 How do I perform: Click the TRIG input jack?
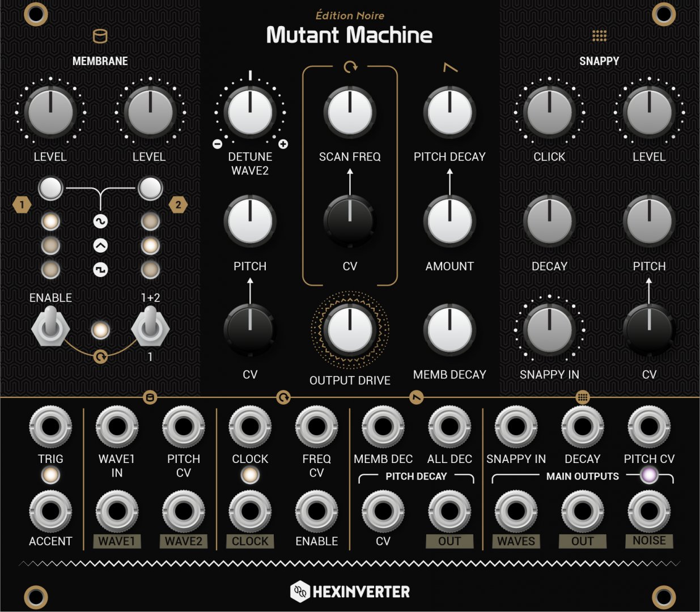click(x=50, y=427)
